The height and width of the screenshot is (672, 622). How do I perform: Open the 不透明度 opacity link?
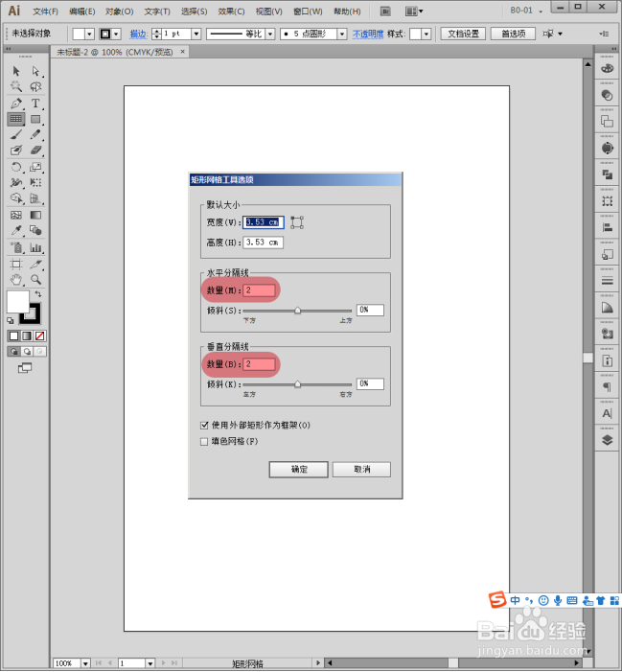click(368, 34)
